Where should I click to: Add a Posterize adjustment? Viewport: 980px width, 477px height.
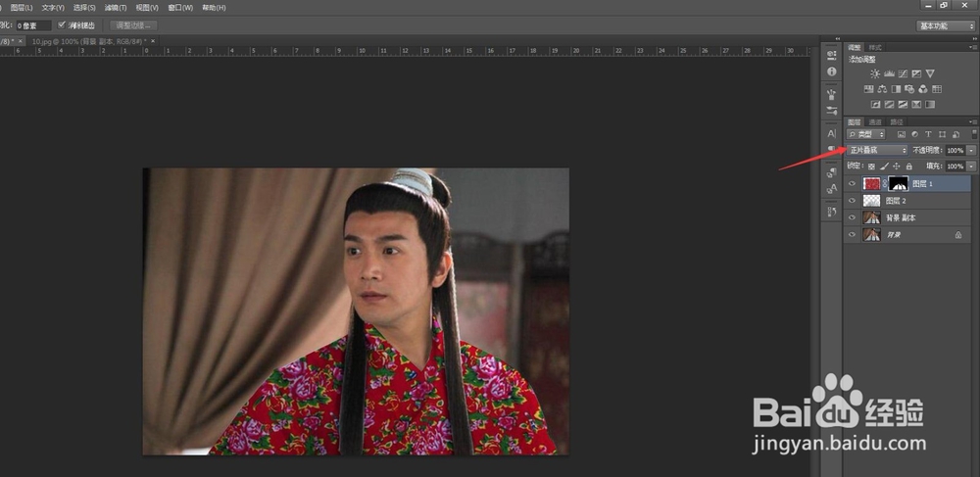pos(890,104)
